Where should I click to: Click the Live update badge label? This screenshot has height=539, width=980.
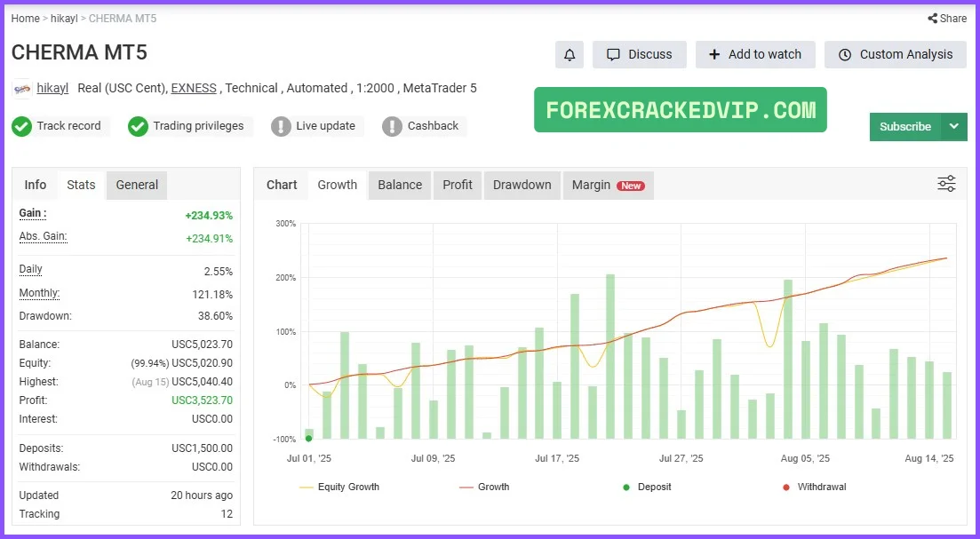pyautogui.click(x=325, y=126)
